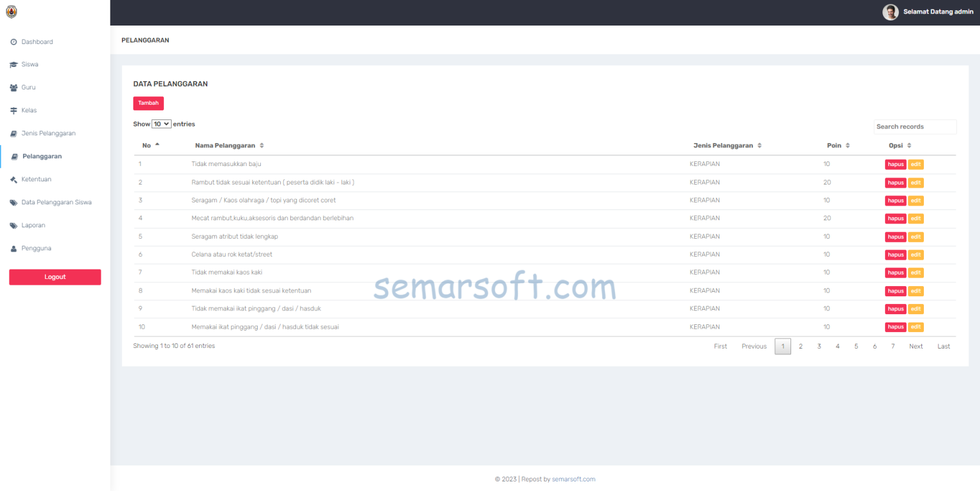
Task: Click the Data Pelanggaran Siswa tag icon
Action: click(x=13, y=202)
